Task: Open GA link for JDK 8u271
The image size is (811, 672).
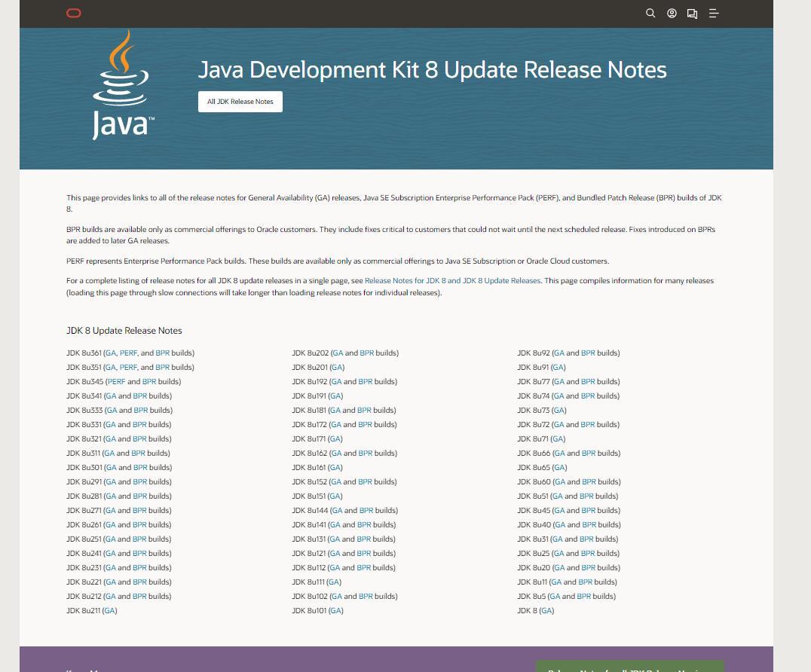Action: [110, 511]
